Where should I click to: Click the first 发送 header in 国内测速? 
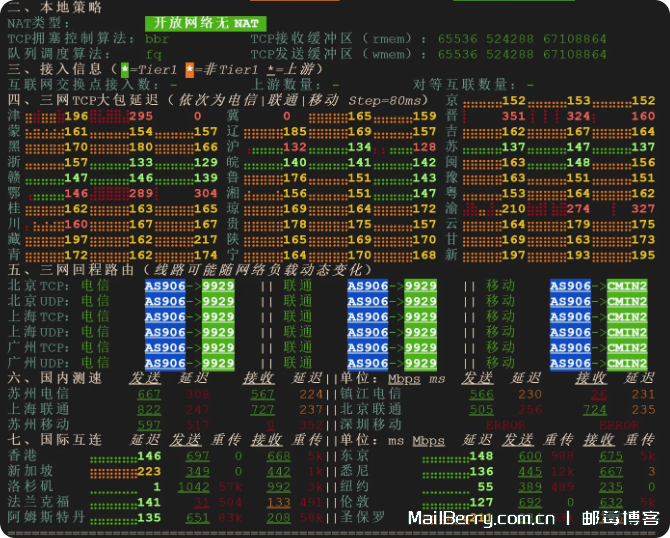[145, 378]
